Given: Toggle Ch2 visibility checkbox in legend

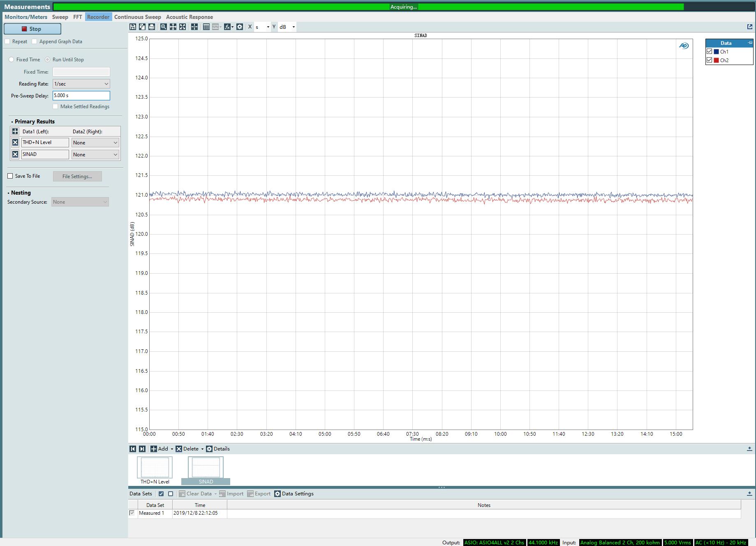Looking at the screenshot, I should pos(709,60).
